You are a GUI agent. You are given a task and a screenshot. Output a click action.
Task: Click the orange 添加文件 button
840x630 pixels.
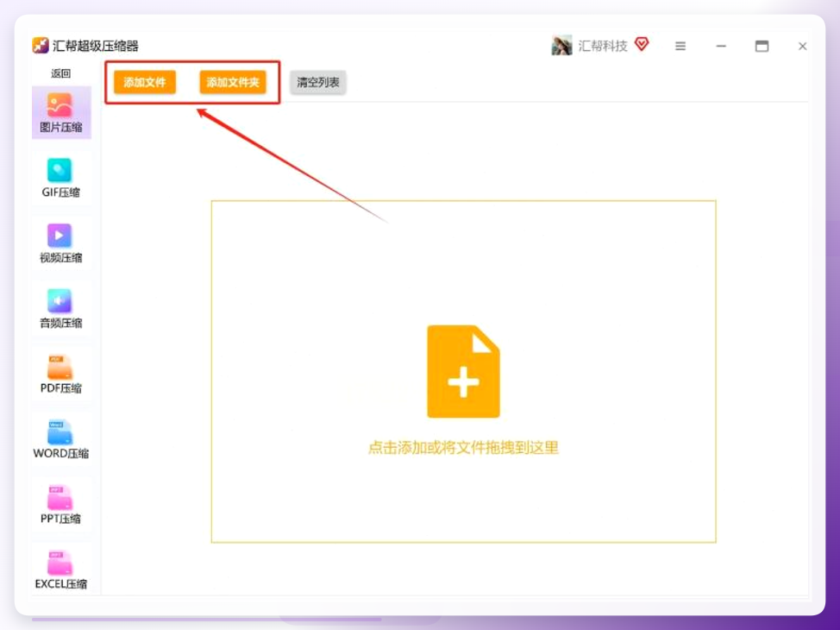(145, 82)
